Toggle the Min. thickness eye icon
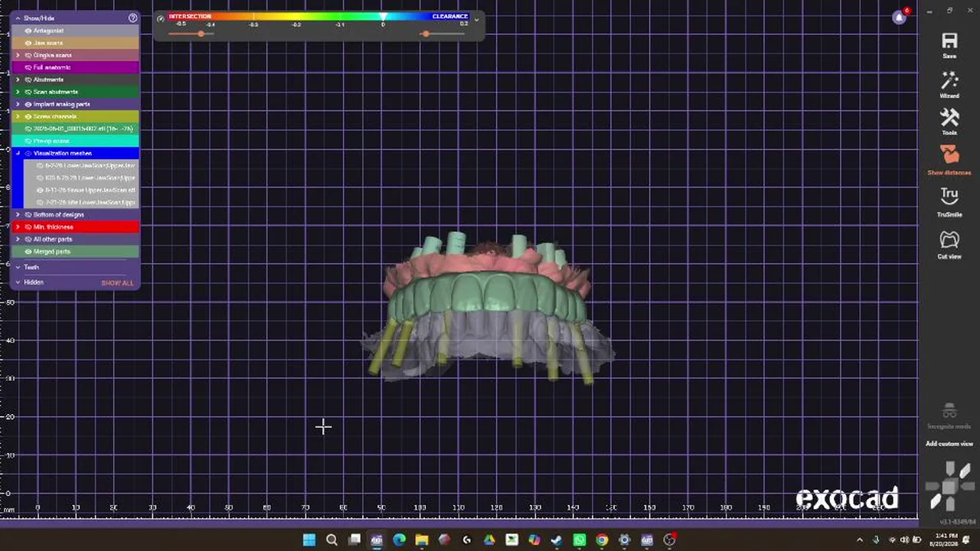980x551 pixels. tap(28, 227)
